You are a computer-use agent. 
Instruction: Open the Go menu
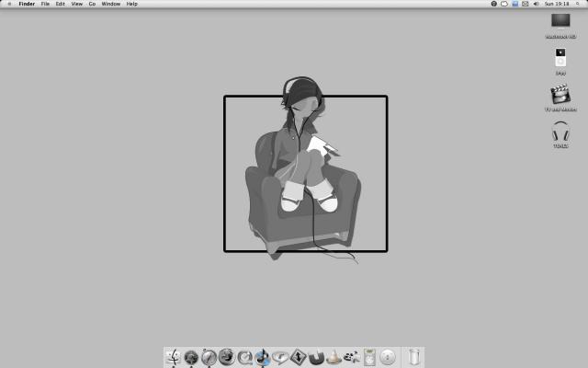[92, 4]
